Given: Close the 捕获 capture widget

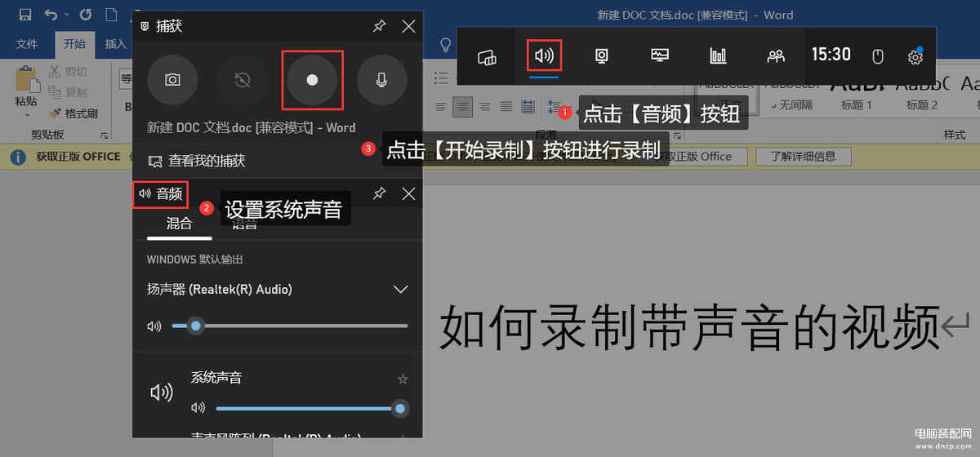Looking at the screenshot, I should (409, 26).
